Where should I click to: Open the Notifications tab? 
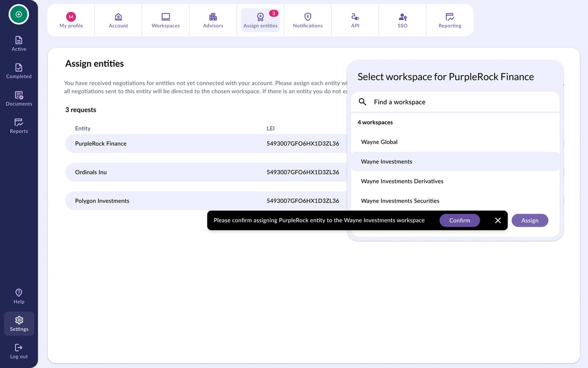pyautogui.click(x=308, y=21)
